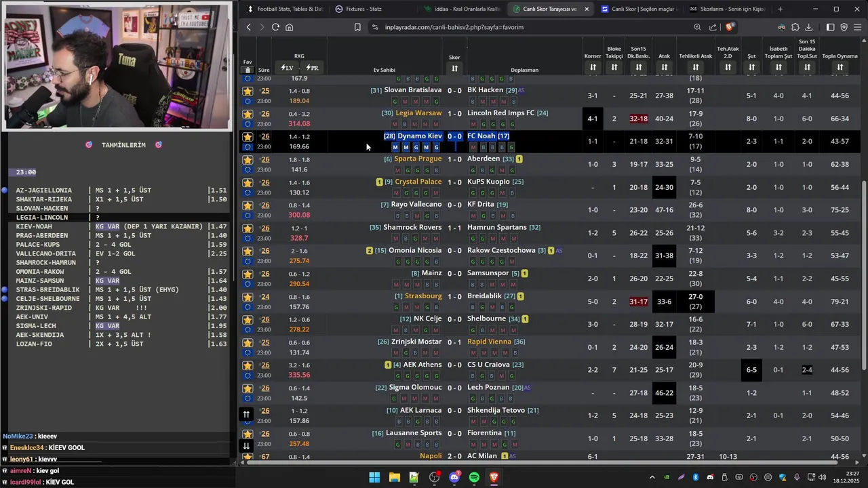Sort by the Korner column arrows

[x=593, y=67]
